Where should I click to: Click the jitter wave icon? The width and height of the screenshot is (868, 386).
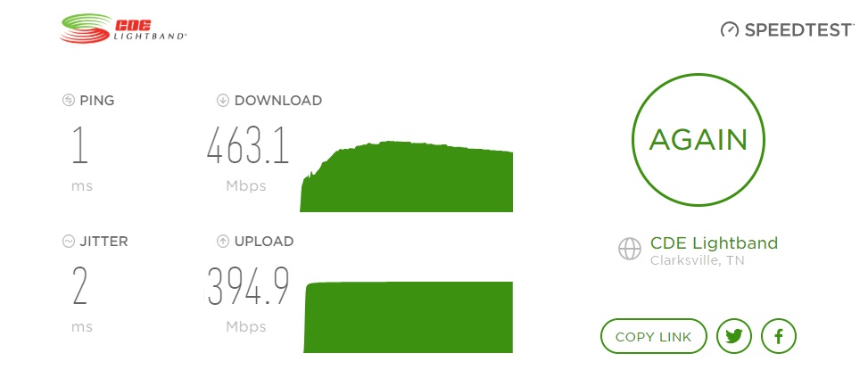pos(69,242)
